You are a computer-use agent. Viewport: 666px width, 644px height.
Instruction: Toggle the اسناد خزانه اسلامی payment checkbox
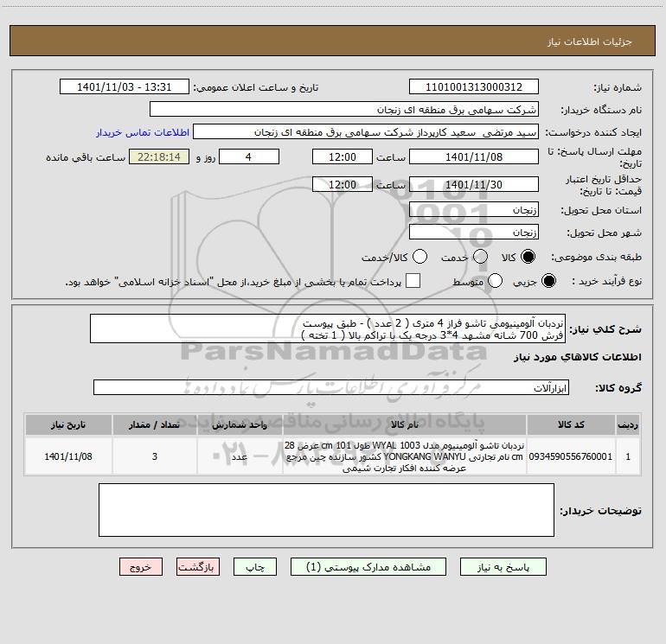413,281
